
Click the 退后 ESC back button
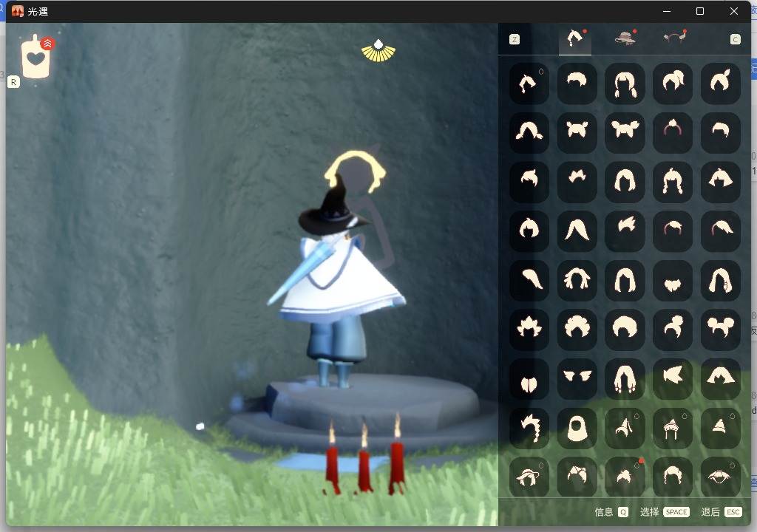point(722,512)
